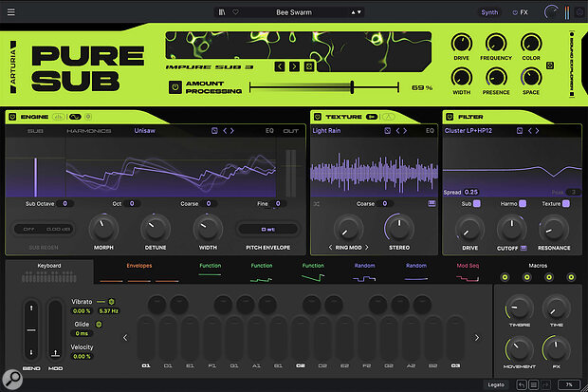Click the Morph knob in Engine
Image resolution: width=588 pixels, height=392 pixels.
pyautogui.click(x=103, y=229)
